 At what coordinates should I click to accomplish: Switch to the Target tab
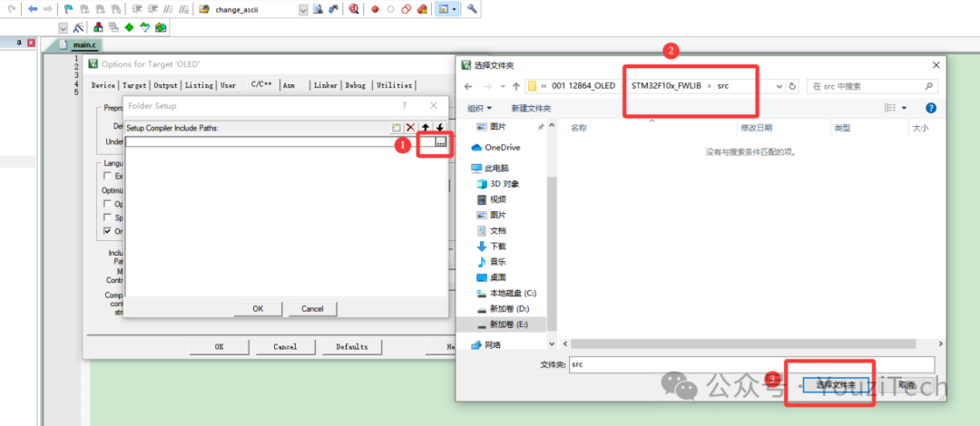(x=134, y=85)
